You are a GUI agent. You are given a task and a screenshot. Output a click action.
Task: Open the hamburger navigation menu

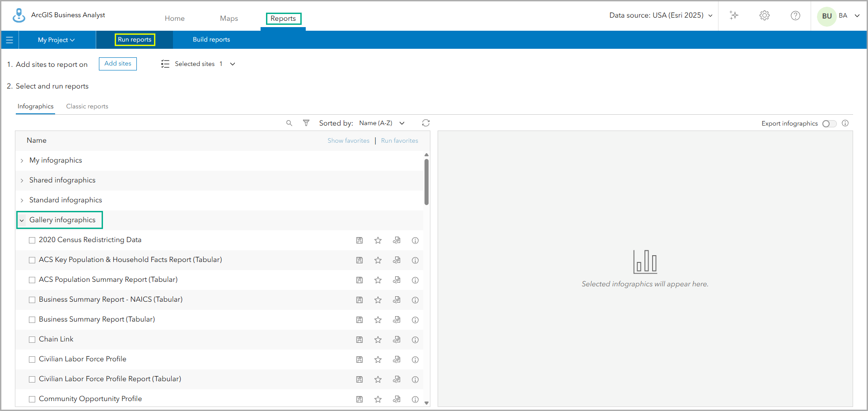[9, 40]
